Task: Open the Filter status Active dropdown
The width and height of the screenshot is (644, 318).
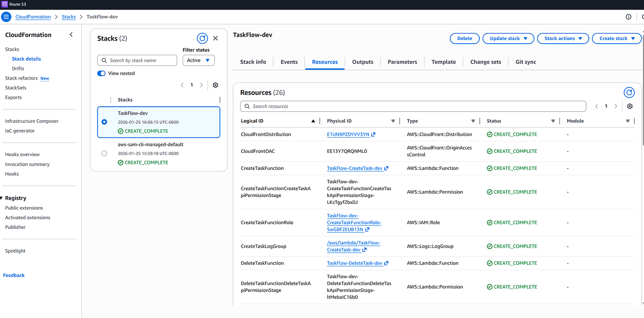Action: point(198,60)
